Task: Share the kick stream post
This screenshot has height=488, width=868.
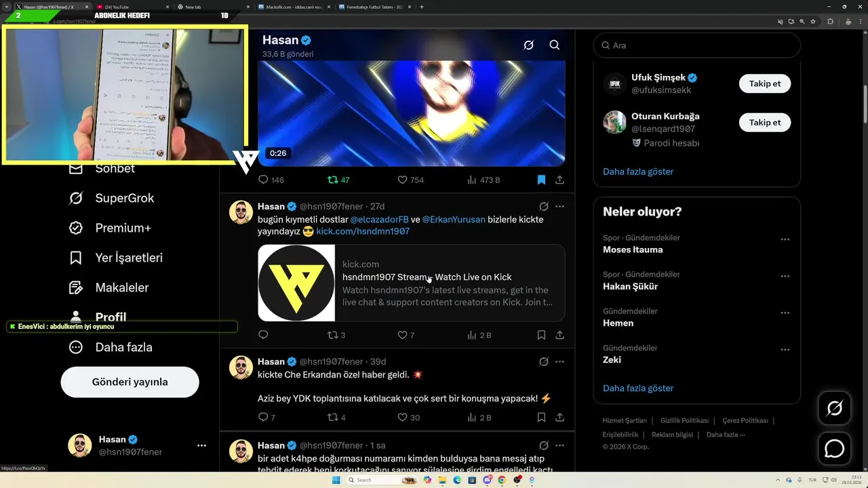Action: click(x=559, y=335)
